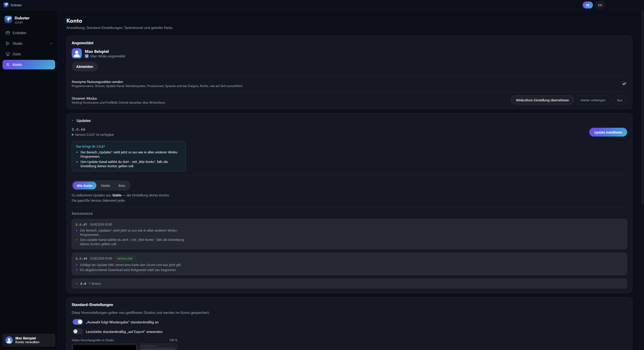
Task: Open 'Konto verwalten' card at the bottom left
Action: tap(29, 340)
